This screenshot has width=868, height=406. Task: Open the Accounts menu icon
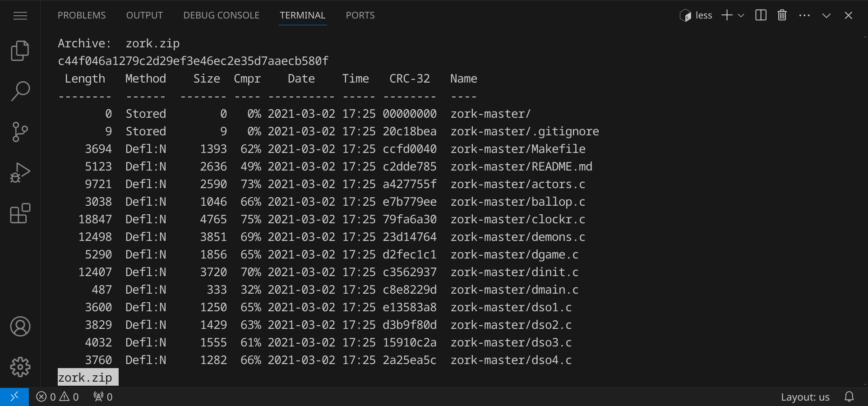coord(20,326)
